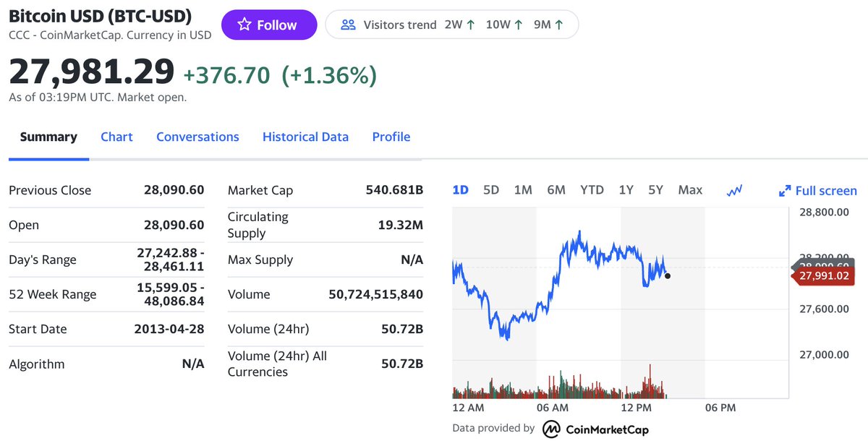This screenshot has width=868, height=446.
Task: Click the 27,600.00 price axis label
Action: pos(824,309)
